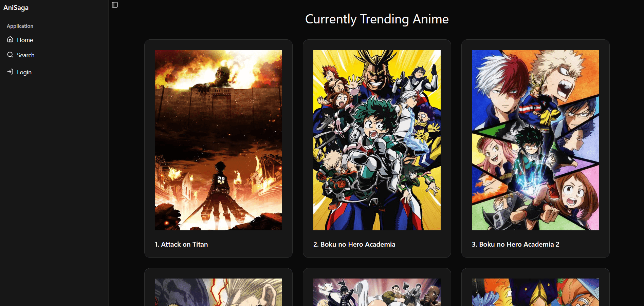Click the magnifying glass beside Search
Viewport: 644px width, 306px height.
pos(10,55)
